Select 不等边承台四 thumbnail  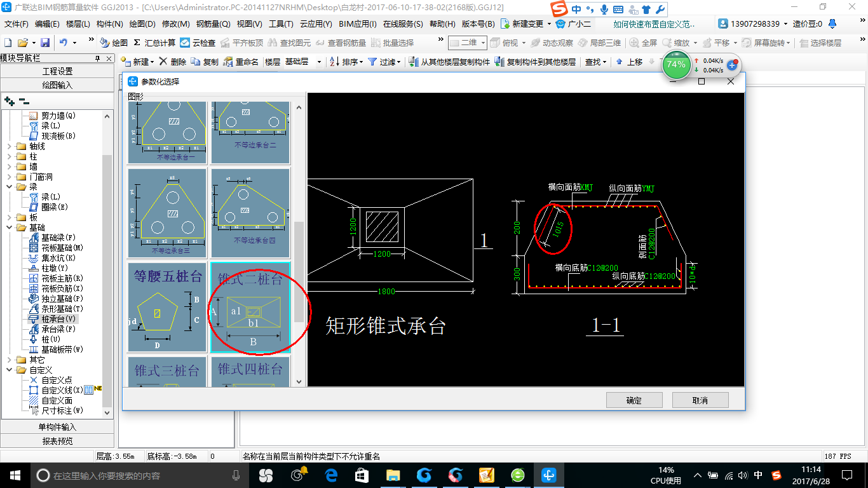[x=250, y=212]
